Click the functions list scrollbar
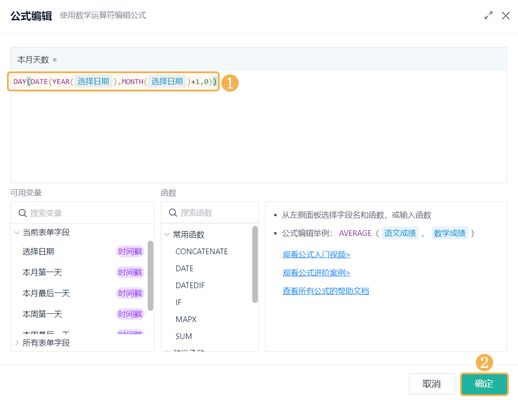 click(x=255, y=264)
